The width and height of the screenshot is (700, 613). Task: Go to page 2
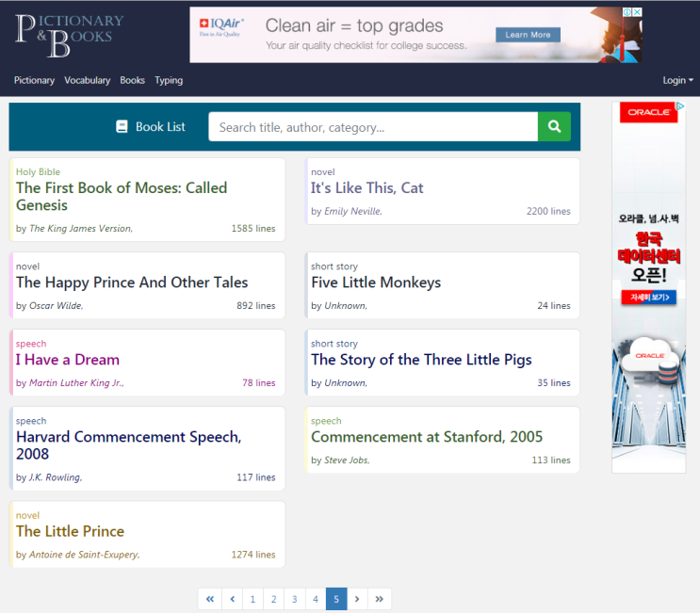[x=273, y=599]
